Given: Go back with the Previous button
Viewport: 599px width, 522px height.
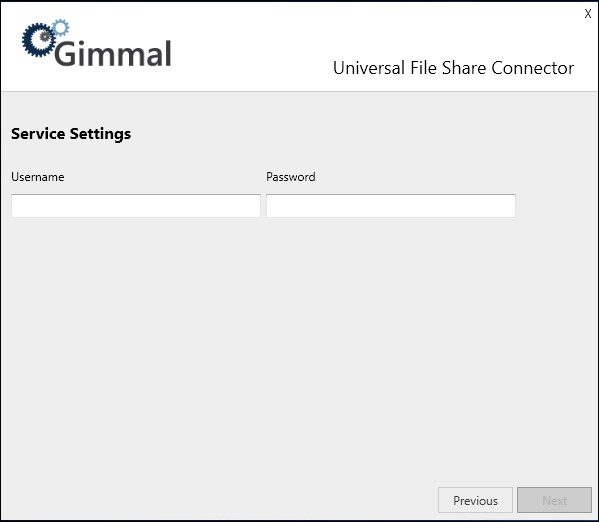Looking at the screenshot, I should [x=475, y=500].
